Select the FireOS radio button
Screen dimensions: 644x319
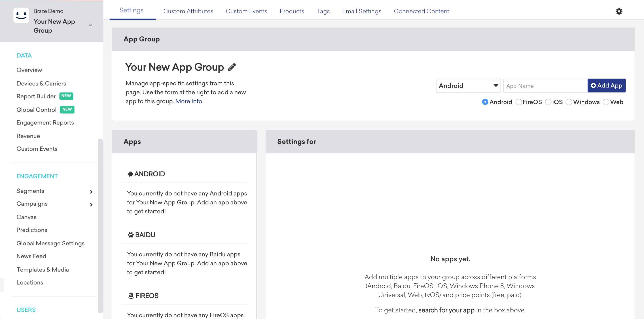(x=519, y=102)
